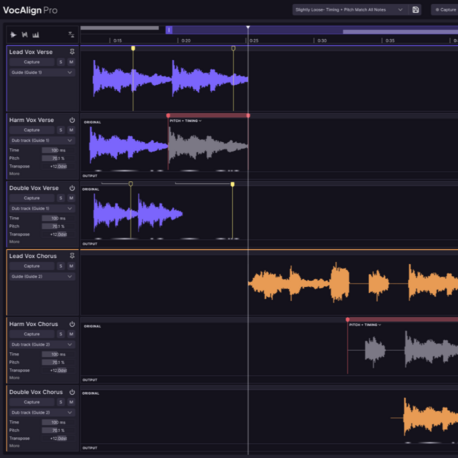Click Capture on Lead Vox Chorus track
This screenshot has width=458, height=458.
(32, 266)
